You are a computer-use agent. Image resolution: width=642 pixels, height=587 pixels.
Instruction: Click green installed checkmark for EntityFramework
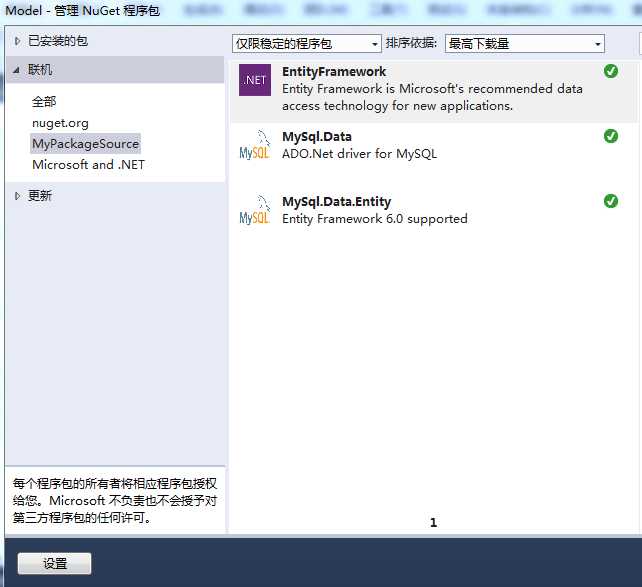tap(610, 71)
